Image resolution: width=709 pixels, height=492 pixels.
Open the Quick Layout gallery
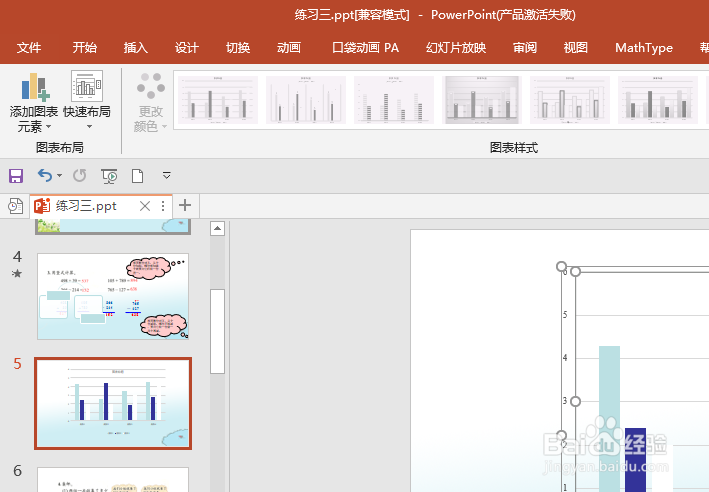click(x=87, y=100)
